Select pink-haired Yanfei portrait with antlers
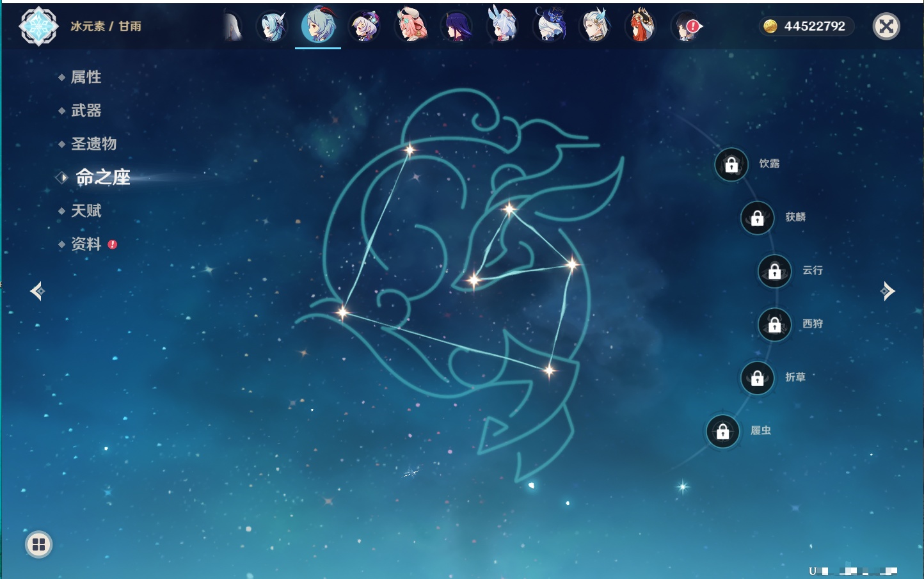Image resolution: width=924 pixels, height=579 pixels. [x=410, y=27]
